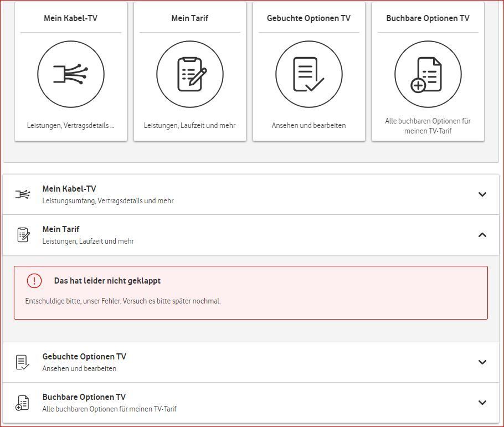Screen dimensions: 504x427
Task: Click the checked document icon for Gebuchte Optionen TV
Action: pyautogui.click(x=308, y=74)
